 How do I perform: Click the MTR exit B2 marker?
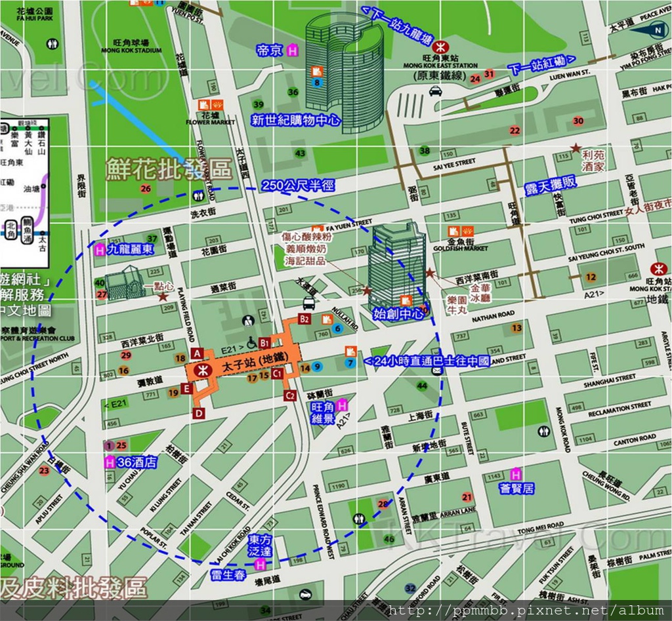[x=304, y=319]
